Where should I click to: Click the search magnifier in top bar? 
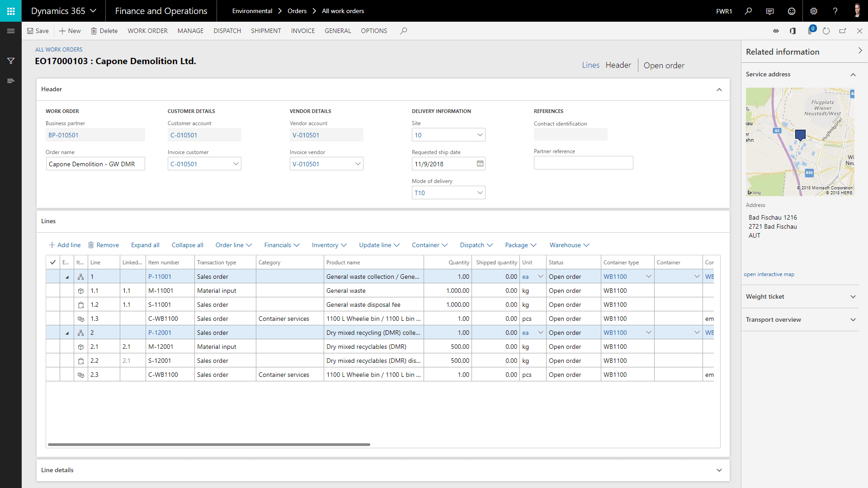pyautogui.click(x=748, y=11)
